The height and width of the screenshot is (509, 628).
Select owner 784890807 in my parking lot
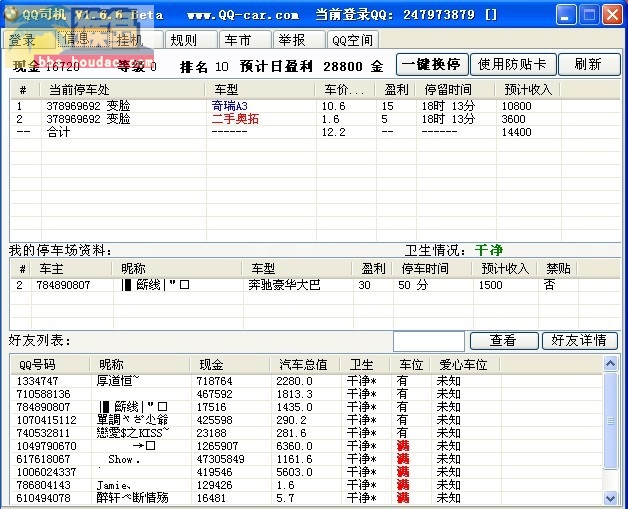[x=63, y=285]
